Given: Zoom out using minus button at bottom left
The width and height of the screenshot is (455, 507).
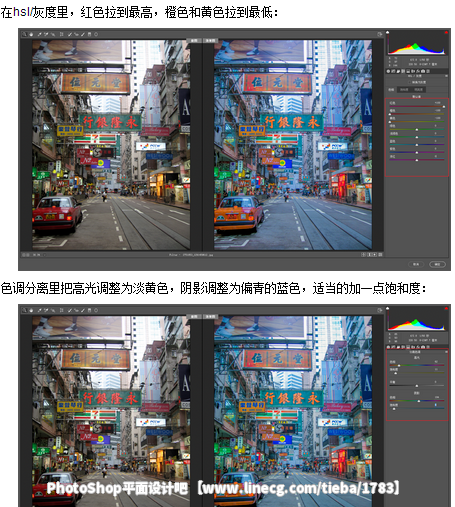Looking at the screenshot, I should 24,255.
